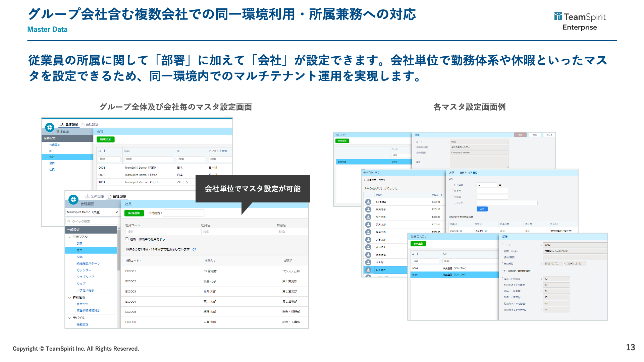Viewport: 644px width, 362px height.
Task: Click blue 実行 button in grant form
Action: pos(482,209)
